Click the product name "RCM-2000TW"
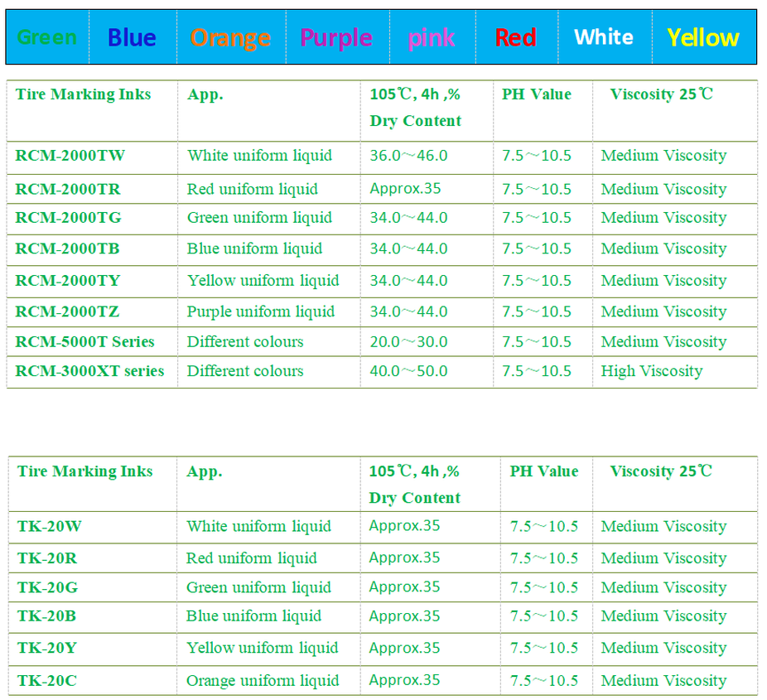The height and width of the screenshot is (700, 767). [x=70, y=156]
